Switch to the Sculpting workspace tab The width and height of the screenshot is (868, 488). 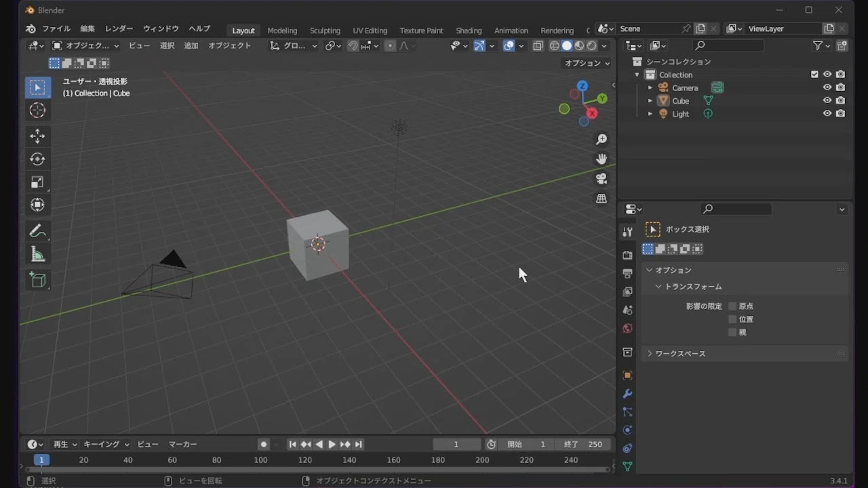(325, 30)
